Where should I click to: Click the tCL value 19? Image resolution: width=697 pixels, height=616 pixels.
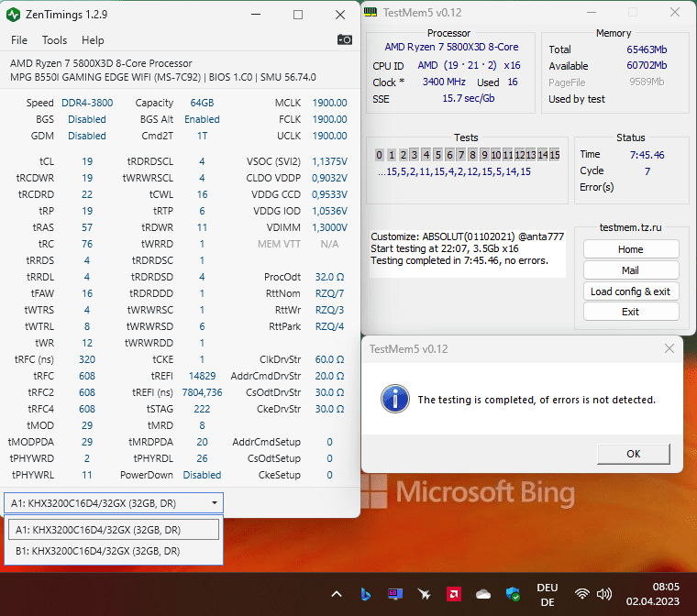tap(87, 161)
